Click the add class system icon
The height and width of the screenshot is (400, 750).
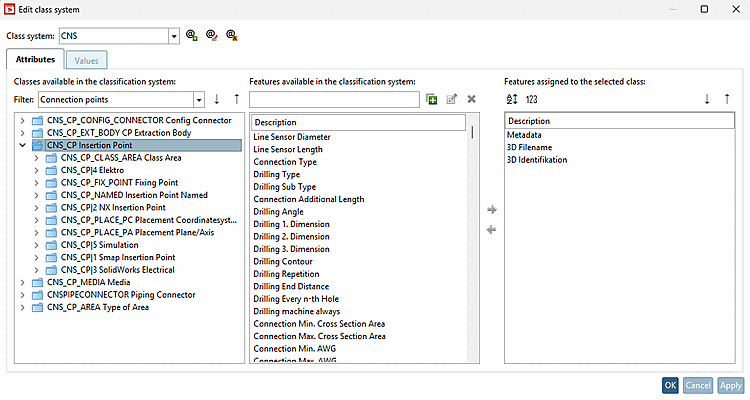[x=192, y=35]
